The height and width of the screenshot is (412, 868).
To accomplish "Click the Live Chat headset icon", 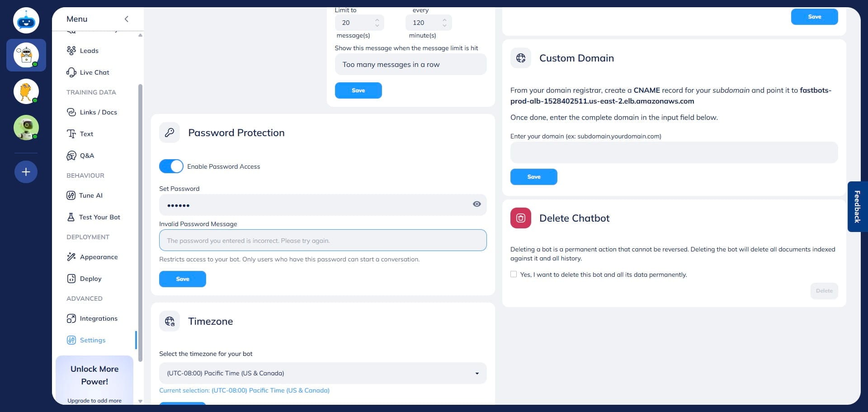I will [x=71, y=72].
